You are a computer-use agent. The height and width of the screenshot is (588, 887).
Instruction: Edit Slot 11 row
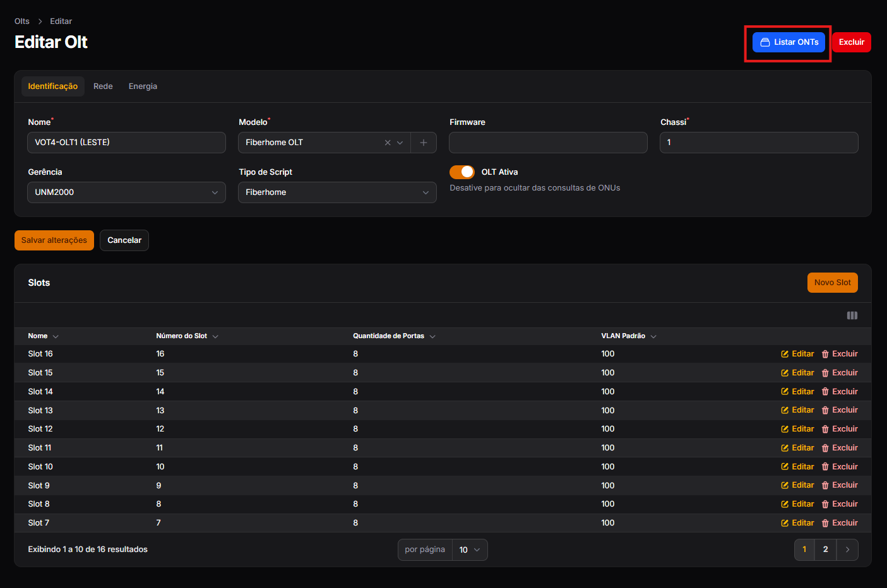(x=797, y=448)
